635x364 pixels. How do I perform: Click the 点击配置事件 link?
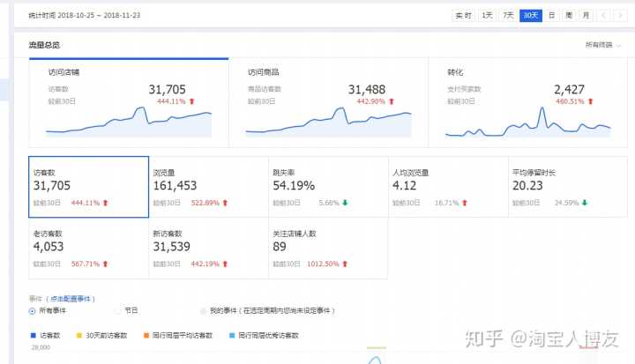click(x=73, y=299)
